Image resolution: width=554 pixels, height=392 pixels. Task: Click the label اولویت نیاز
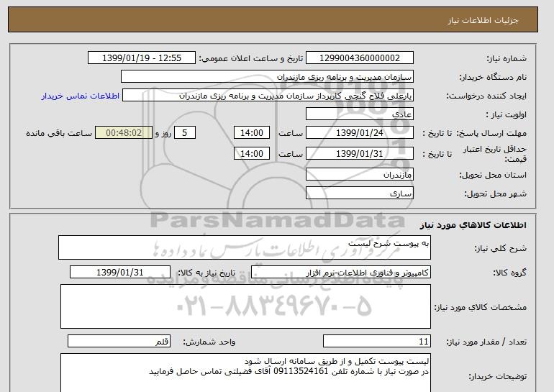point(506,115)
